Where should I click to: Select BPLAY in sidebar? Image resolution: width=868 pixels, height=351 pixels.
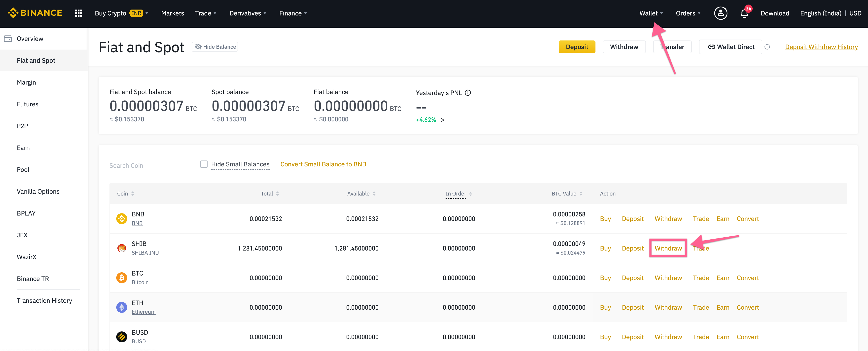[x=26, y=213]
